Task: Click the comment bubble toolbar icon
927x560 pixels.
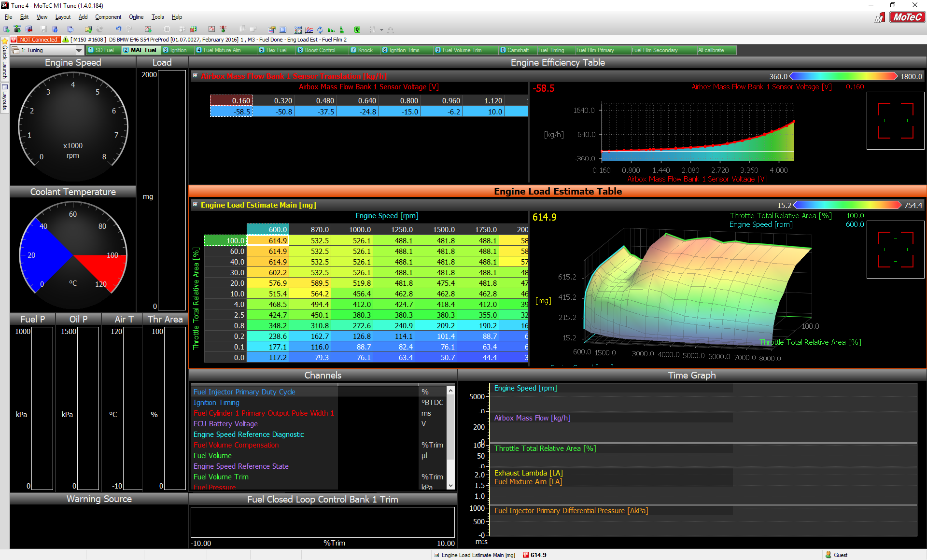Action: (70, 29)
